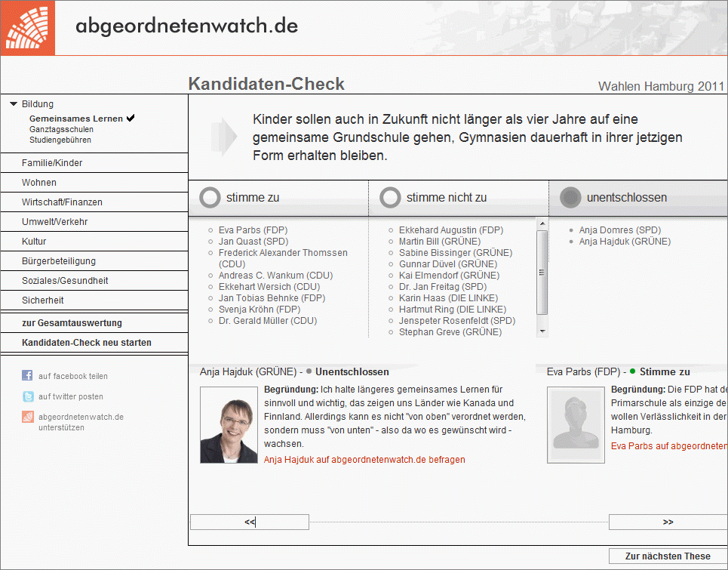This screenshot has height=570, width=728.
Task: Click the abgeordnetenwatch.de site title text
Action: coord(186,26)
